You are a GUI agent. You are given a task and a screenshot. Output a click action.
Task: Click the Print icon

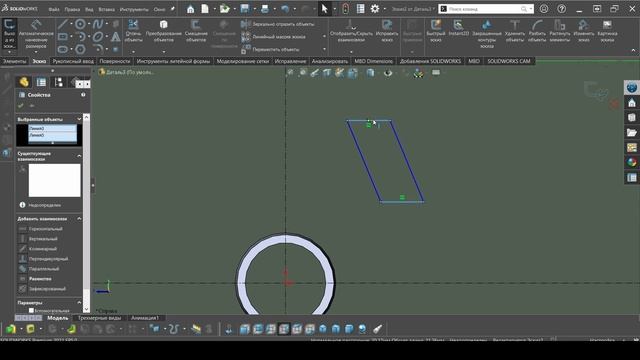point(264,9)
